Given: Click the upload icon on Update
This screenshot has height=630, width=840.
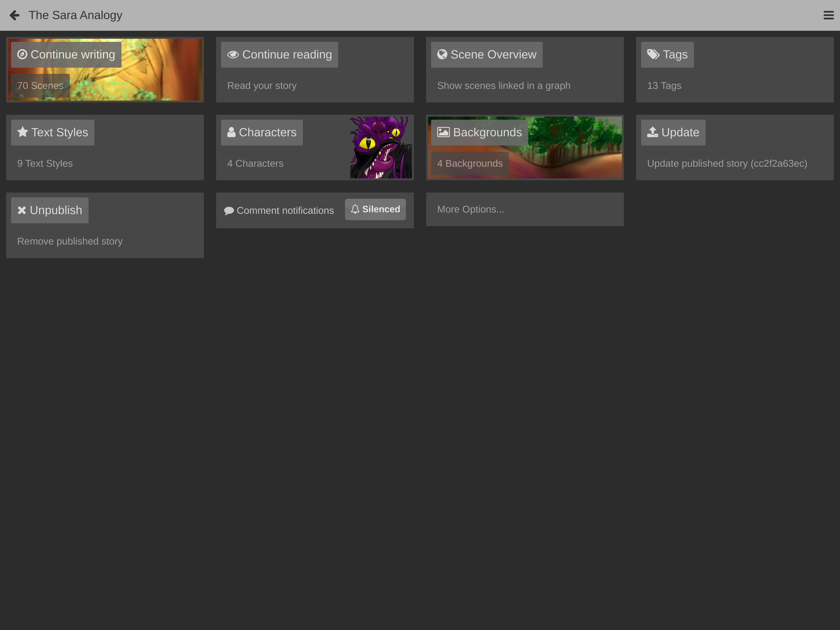Looking at the screenshot, I should [x=652, y=132].
